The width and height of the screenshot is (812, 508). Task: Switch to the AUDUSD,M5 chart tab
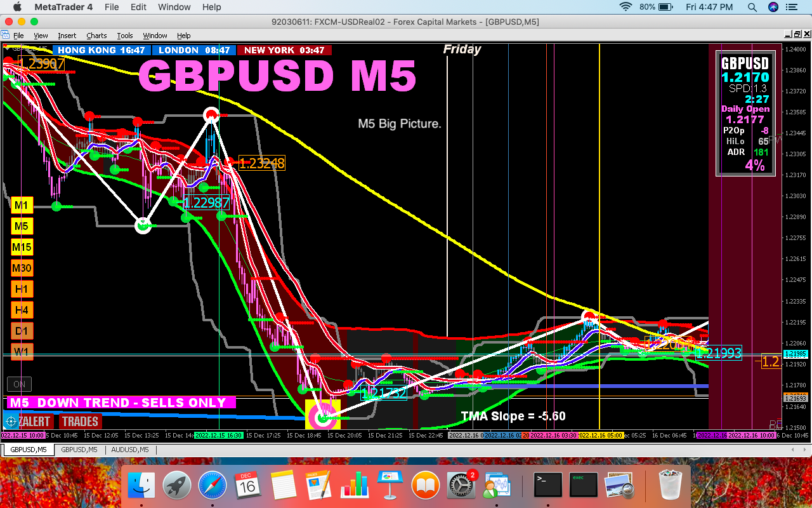tap(130, 450)
